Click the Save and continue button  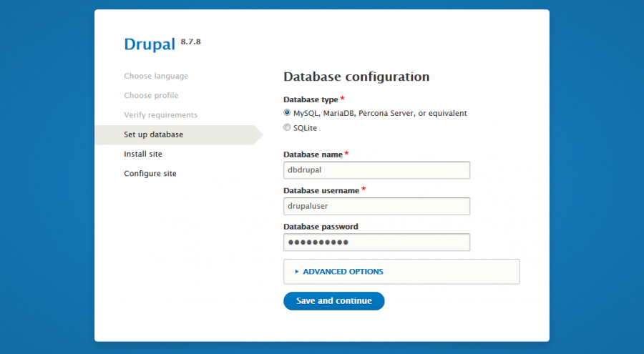(334, 301)
